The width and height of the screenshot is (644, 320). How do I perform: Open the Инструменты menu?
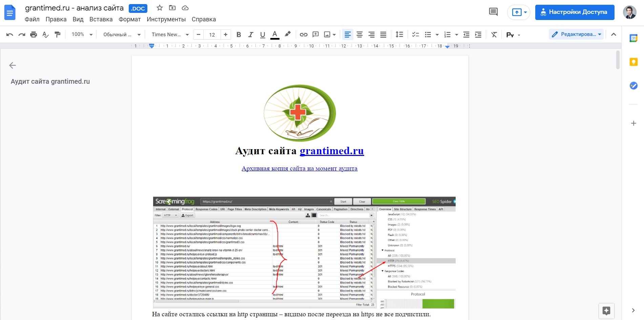(166, 19)
